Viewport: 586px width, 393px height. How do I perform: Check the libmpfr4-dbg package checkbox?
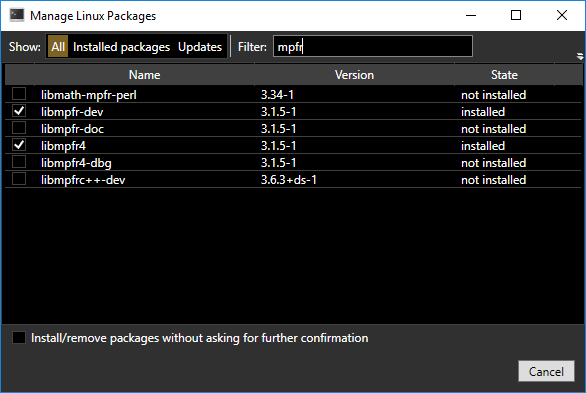coord(19,162)
